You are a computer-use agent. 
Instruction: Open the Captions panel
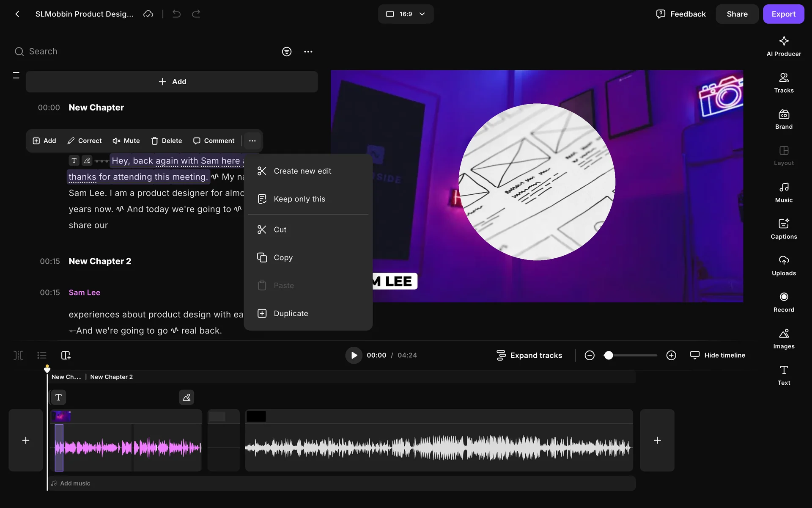point(783,229)
